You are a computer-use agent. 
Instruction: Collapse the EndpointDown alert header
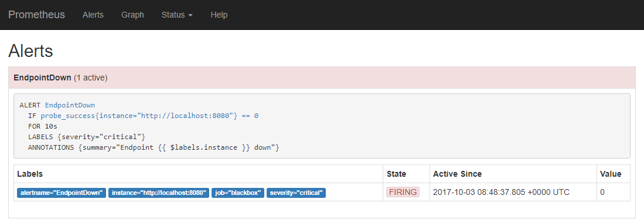tap(322, 78)
